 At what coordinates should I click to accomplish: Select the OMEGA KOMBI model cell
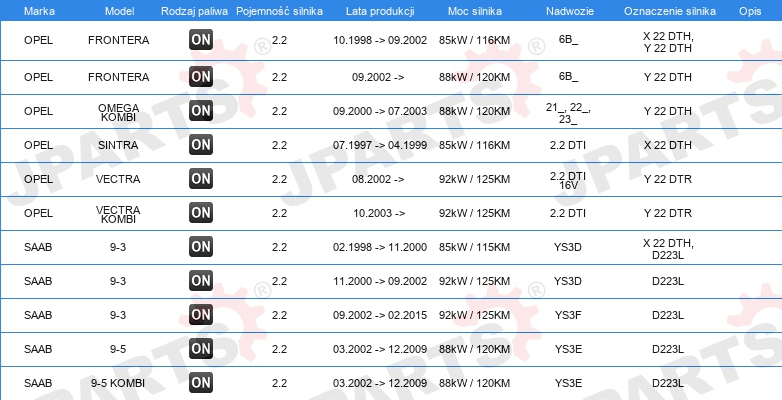[118, 112]
